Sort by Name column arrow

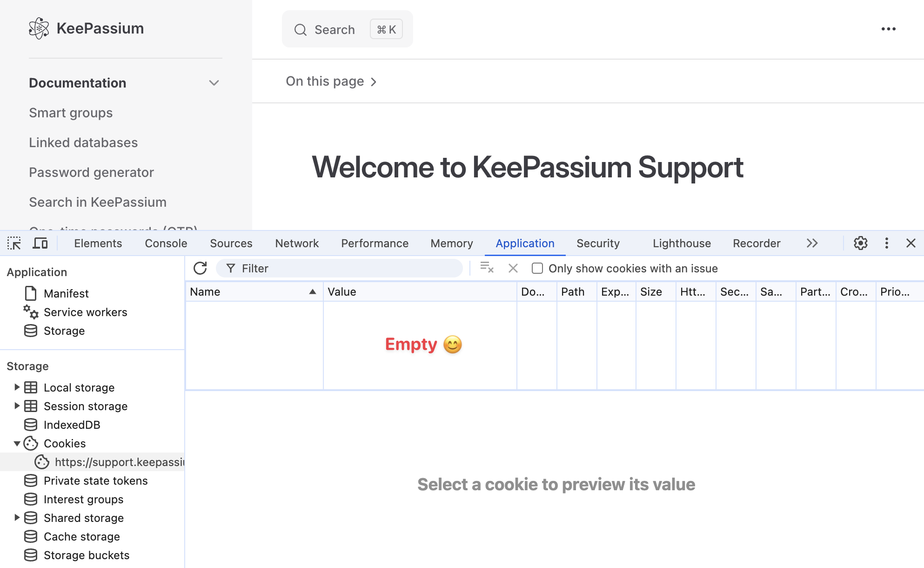313,291
